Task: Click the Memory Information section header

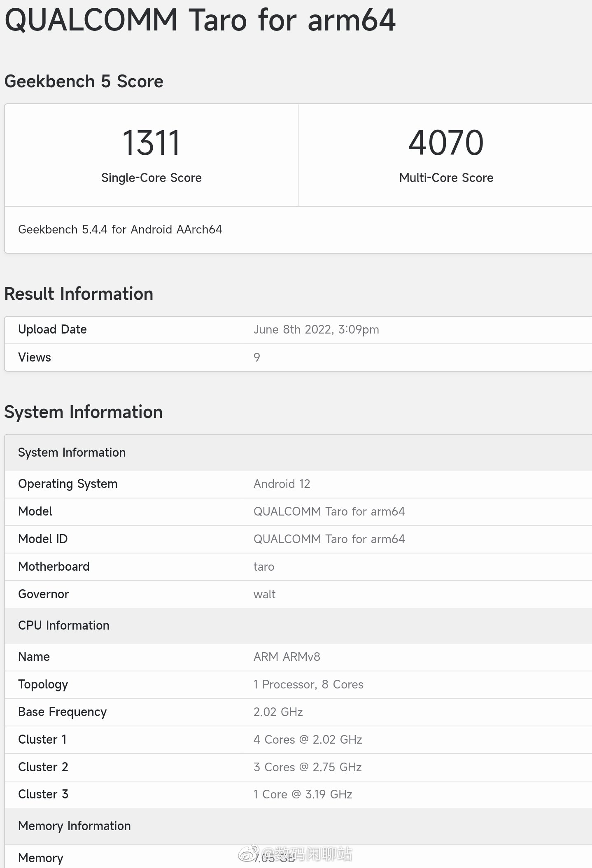Action: [74, 826]
